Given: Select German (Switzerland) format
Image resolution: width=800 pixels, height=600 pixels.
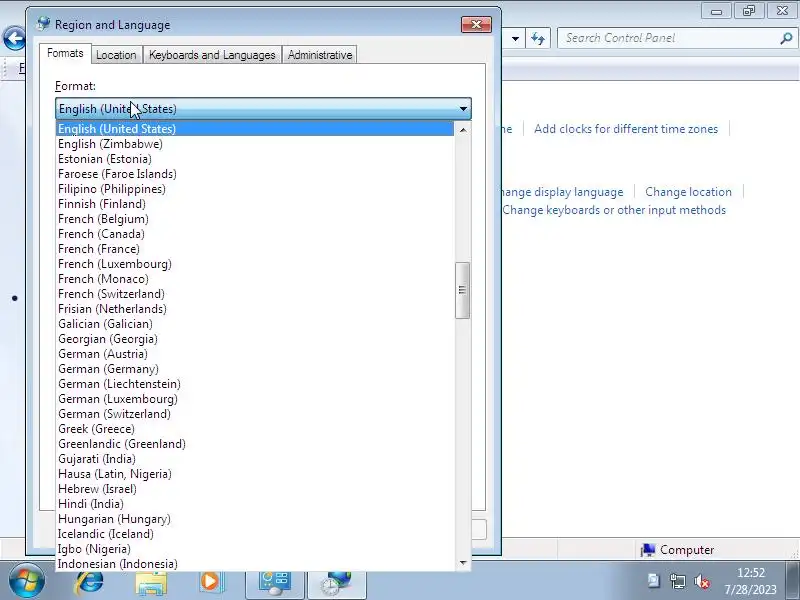Looking at the screenshot, I should tap(254, 414).
